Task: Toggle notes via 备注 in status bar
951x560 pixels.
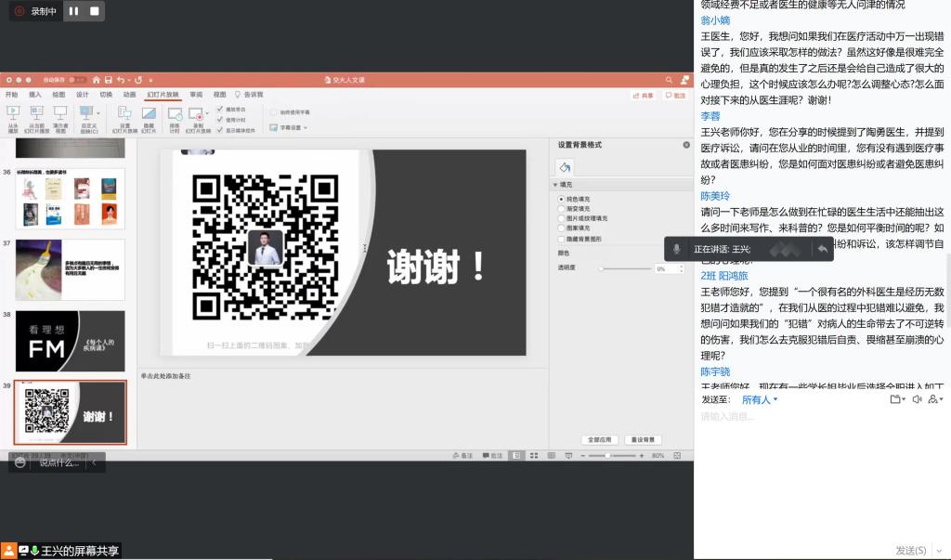Action: pyautogui.click(x=462, y=456)
